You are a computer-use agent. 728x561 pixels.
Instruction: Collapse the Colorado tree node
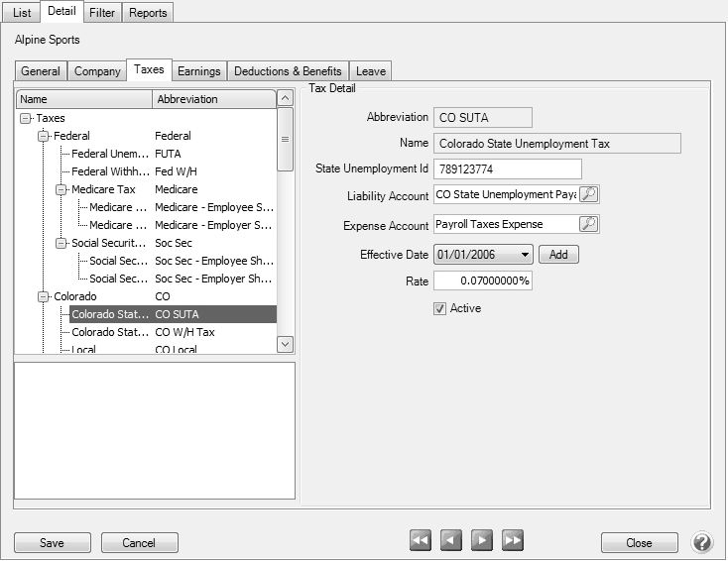pyautogui.click(x=43, y=296)
